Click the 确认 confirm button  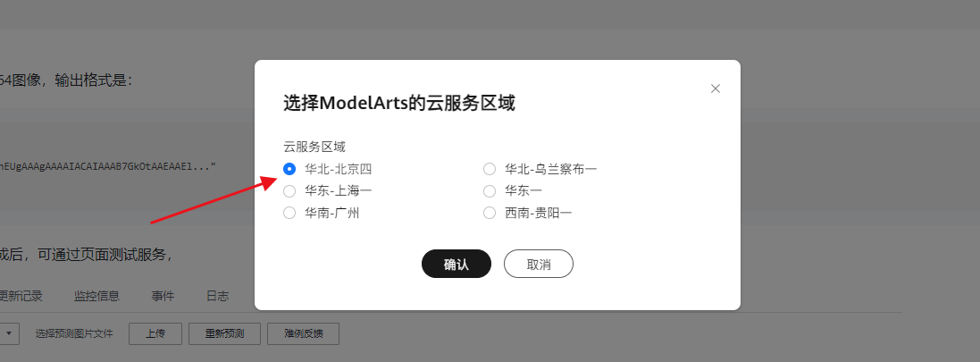pos(456,265)
